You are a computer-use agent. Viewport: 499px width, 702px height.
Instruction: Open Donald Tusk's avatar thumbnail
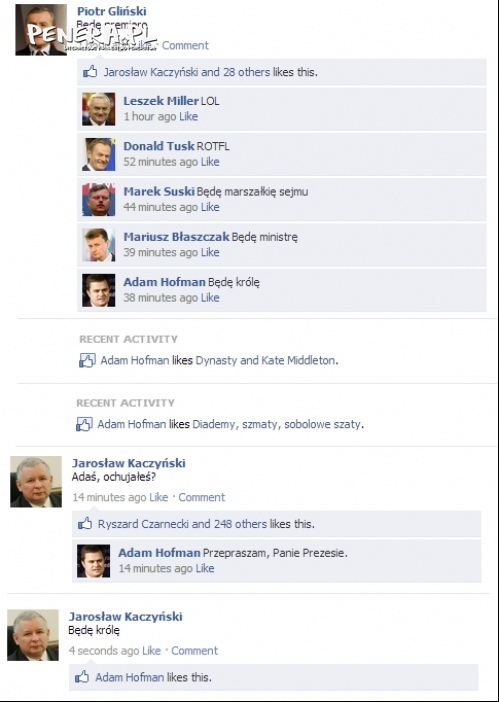pos(98,154)
